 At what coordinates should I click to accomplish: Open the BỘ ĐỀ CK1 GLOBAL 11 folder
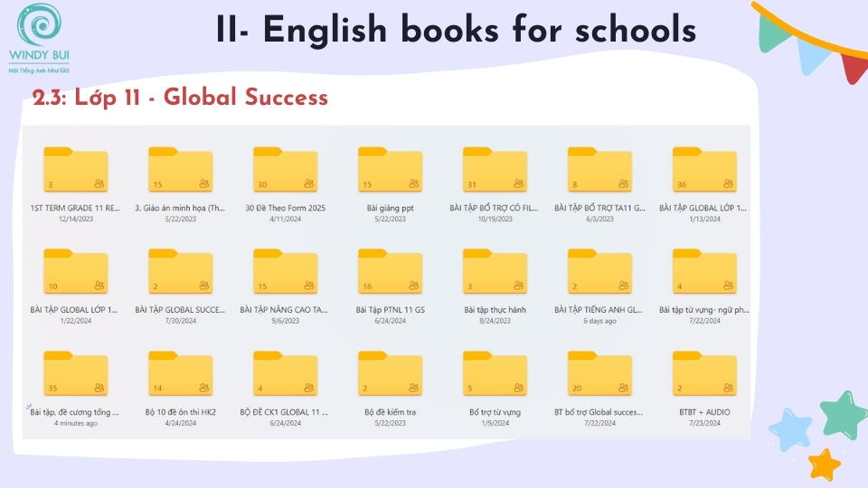click(285, 375)
